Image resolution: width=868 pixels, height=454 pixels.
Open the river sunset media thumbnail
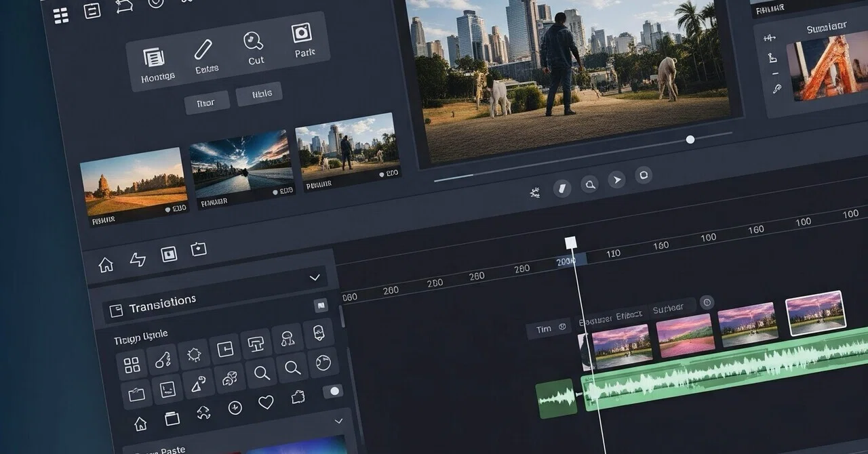tap(242, 168)
